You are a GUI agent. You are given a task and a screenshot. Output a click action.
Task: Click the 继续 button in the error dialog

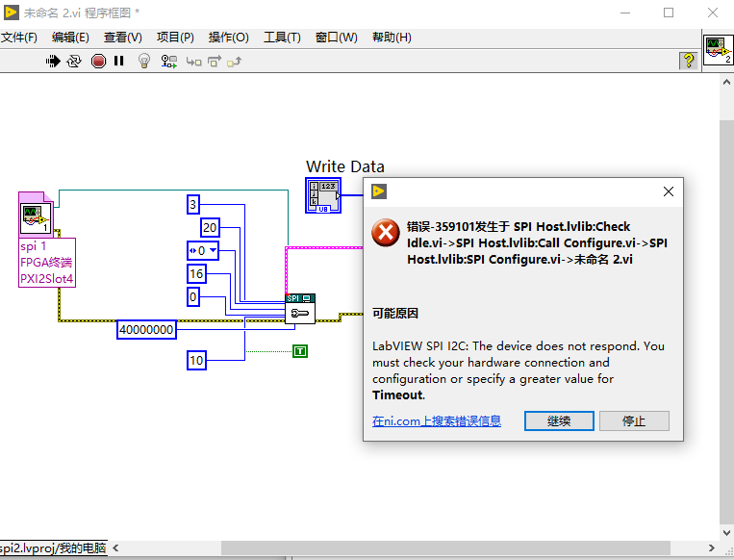pyautogui.click(x=559, y=420)
